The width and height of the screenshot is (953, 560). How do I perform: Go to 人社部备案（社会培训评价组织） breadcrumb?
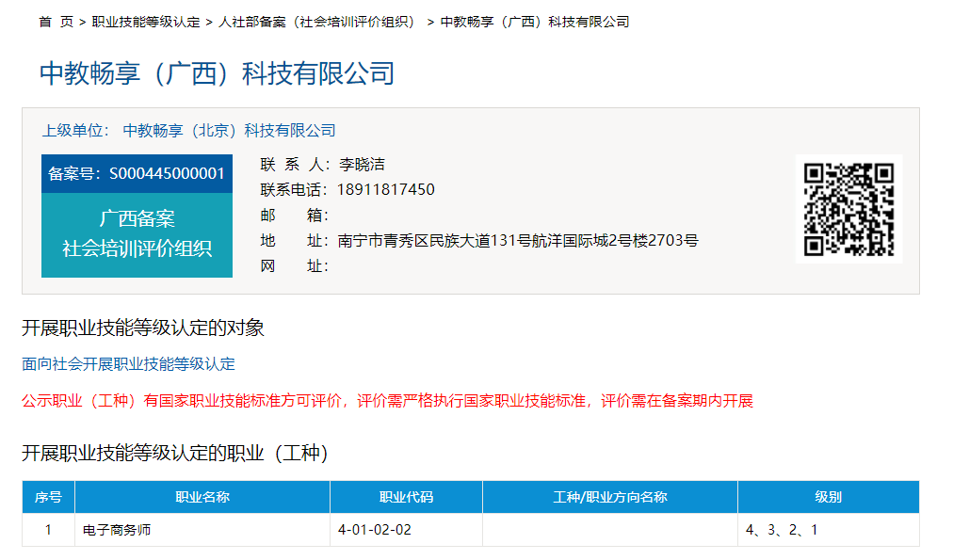[x=318, y=22]
